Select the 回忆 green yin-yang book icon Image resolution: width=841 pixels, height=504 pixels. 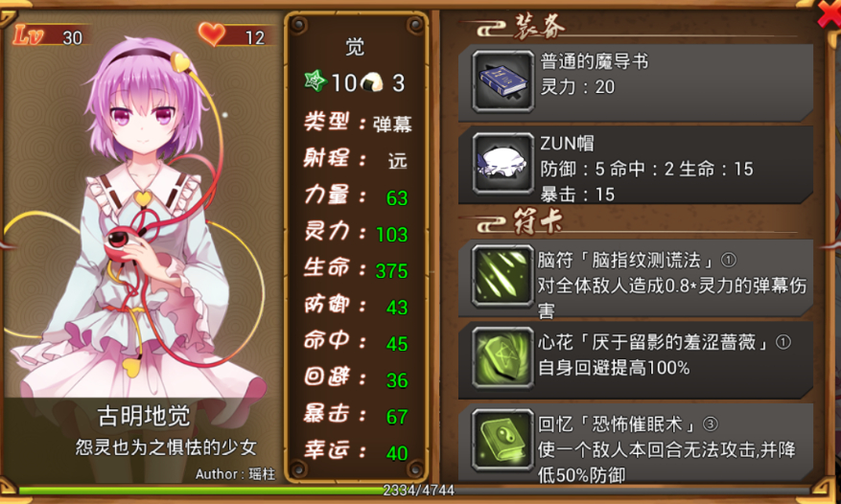(502, 439)
